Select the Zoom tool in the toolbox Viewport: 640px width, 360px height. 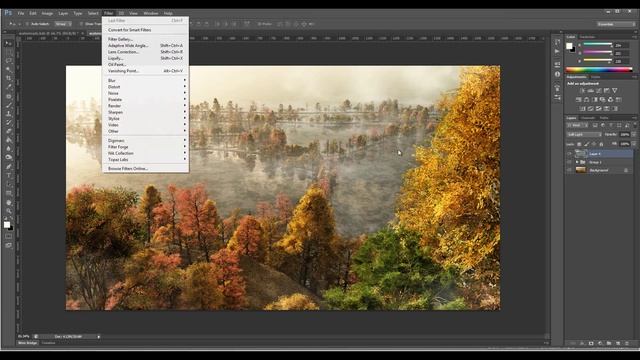tap(9, 211)
